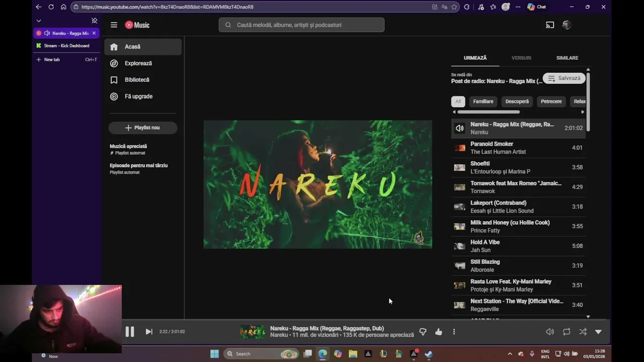Click the YouTube Music logo
The height and width of the screenshot is (362, 644).
coord(137,25)
